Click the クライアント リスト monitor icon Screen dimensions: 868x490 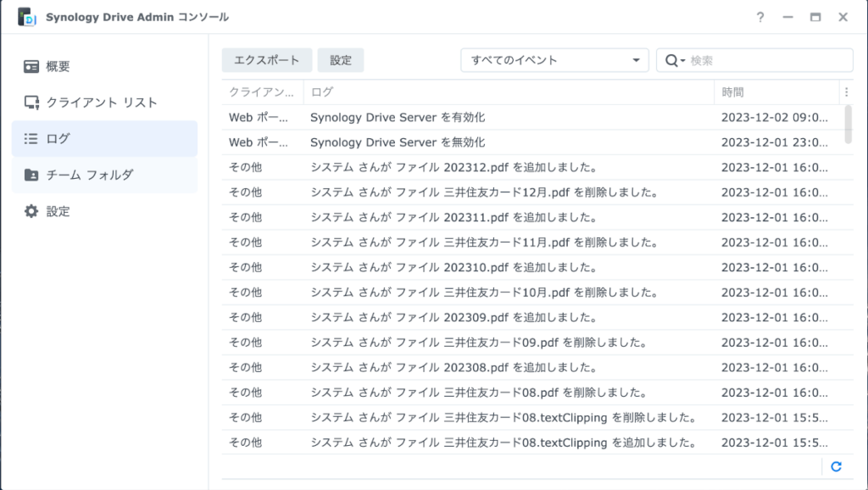click(31, 103)
